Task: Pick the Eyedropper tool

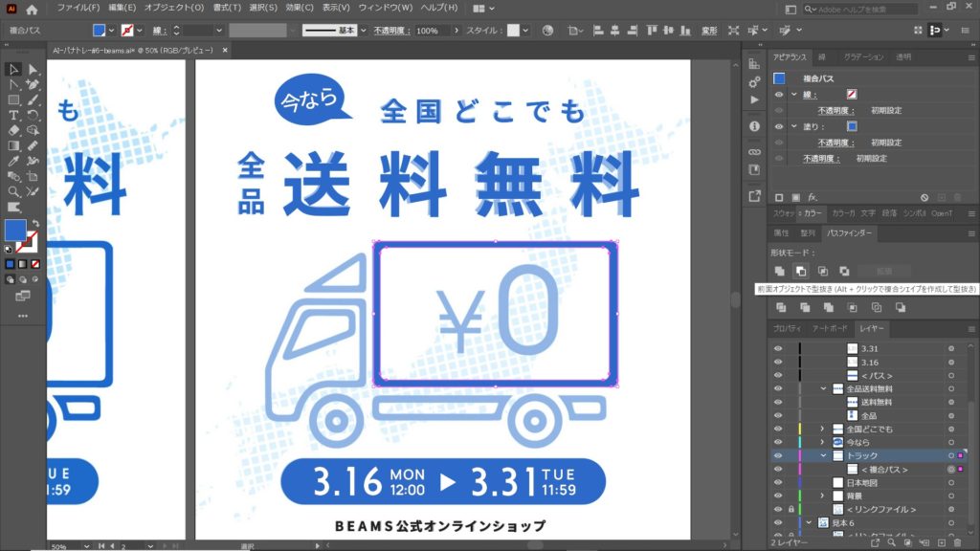Action: tap(13, 161)
